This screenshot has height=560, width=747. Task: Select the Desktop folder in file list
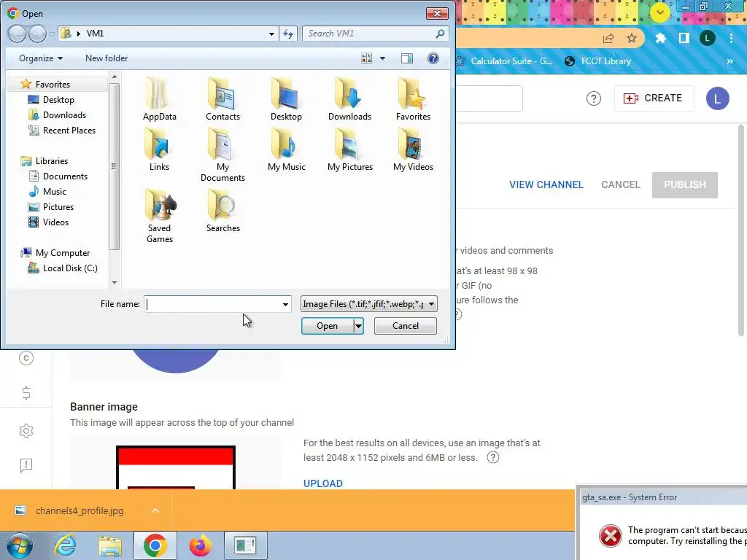(x=286, y=99)
